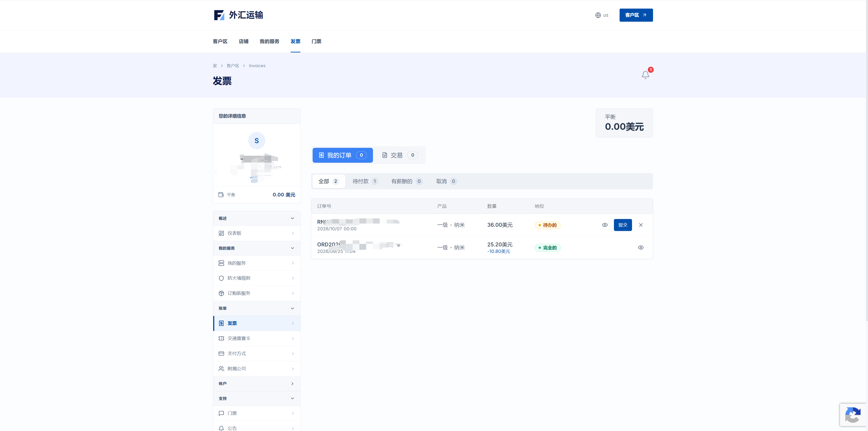Open 订购新服务 in the sidebar
868x431 pixels.
click(x=257, y=293)
